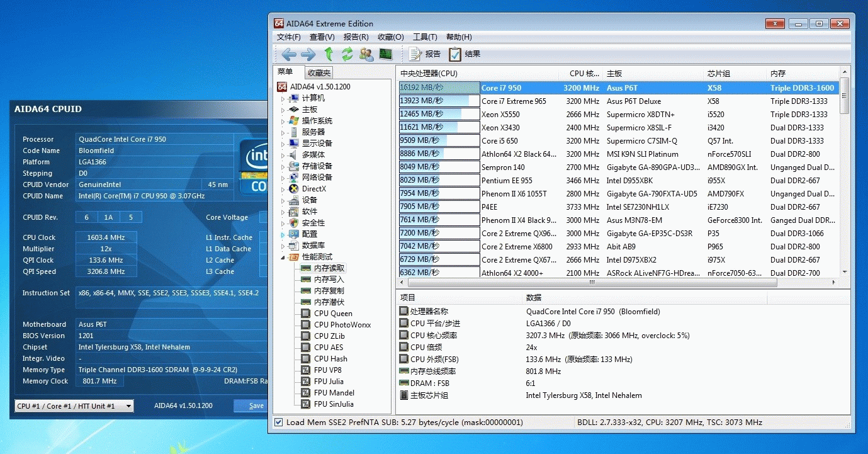This screenshot has height=454, width=868.
Task: Click the horizontal scrollbar under benchmark list
Action: click(592, 283)
